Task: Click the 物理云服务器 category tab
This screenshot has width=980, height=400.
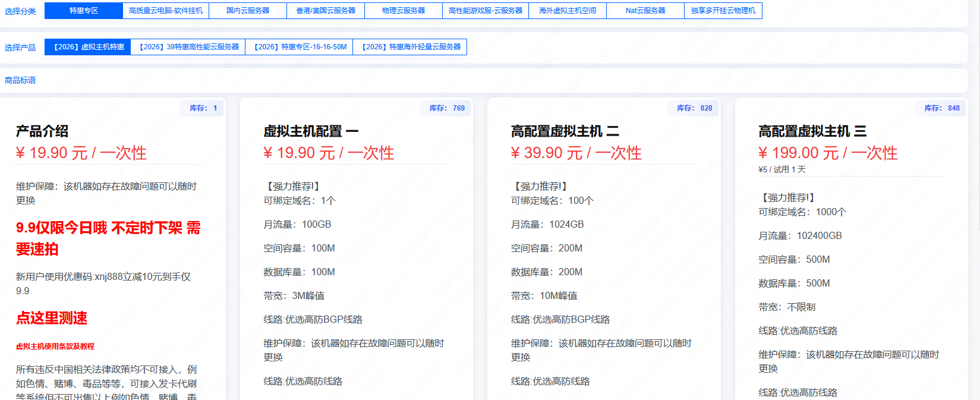Action: 404,11
